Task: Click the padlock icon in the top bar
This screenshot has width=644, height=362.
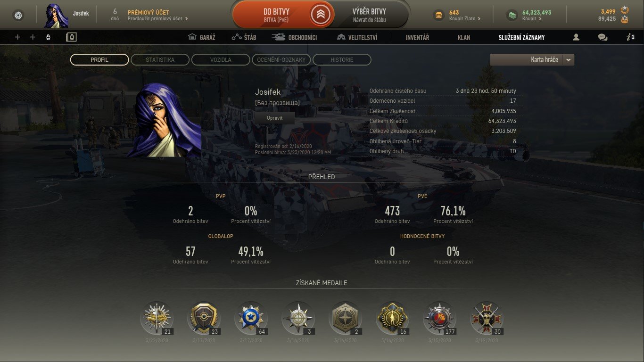Action: [x=71, y=37]
